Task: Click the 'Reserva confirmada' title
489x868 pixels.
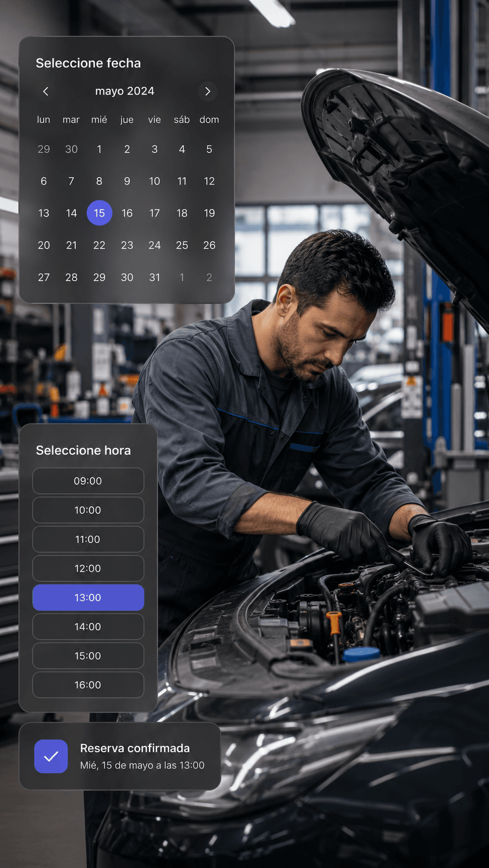Action: tap(135, 748)
